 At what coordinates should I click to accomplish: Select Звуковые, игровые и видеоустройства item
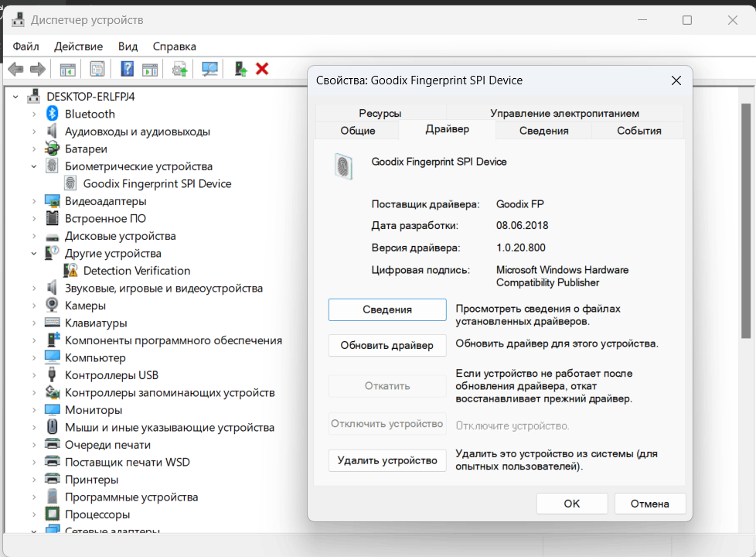pyautogui.click(x=164, y=288)
